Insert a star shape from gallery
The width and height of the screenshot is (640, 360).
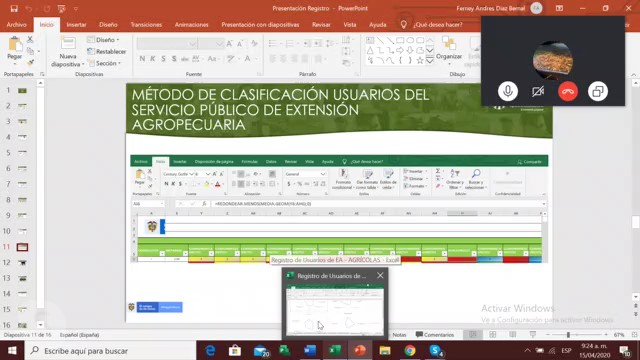tap(420, 61)
